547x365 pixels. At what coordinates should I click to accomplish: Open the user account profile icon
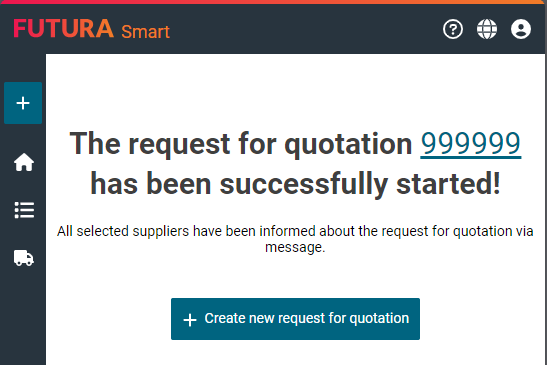click(x=521, y=29)
